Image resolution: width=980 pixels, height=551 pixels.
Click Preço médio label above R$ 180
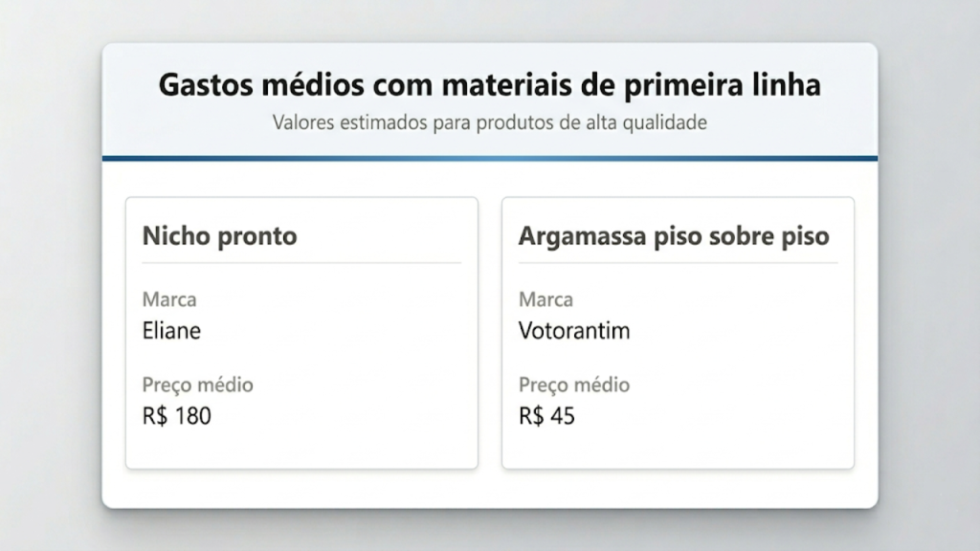point(197,385)
